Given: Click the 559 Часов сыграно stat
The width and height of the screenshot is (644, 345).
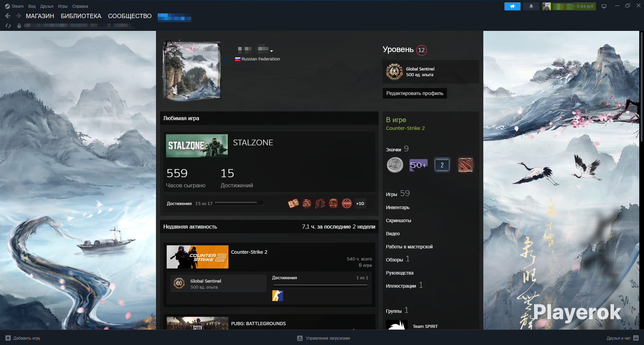Looking at the screenshot, I should [x=185, y=178].
